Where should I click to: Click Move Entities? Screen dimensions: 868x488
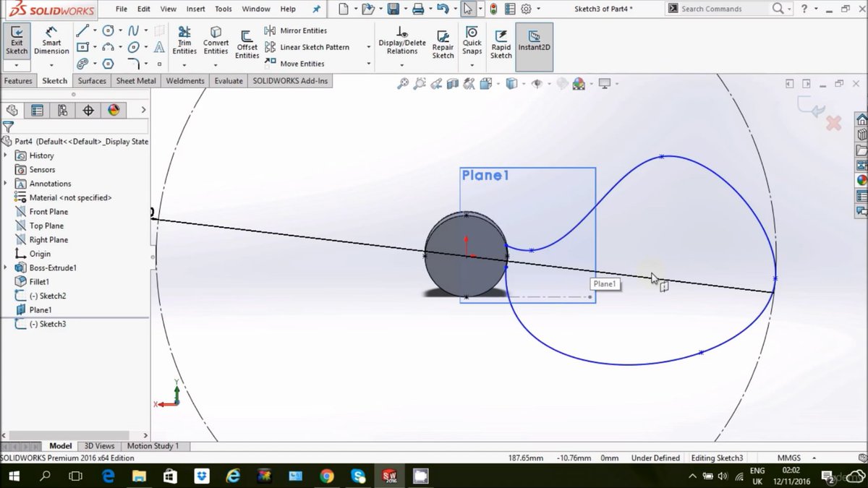(295, 64)
